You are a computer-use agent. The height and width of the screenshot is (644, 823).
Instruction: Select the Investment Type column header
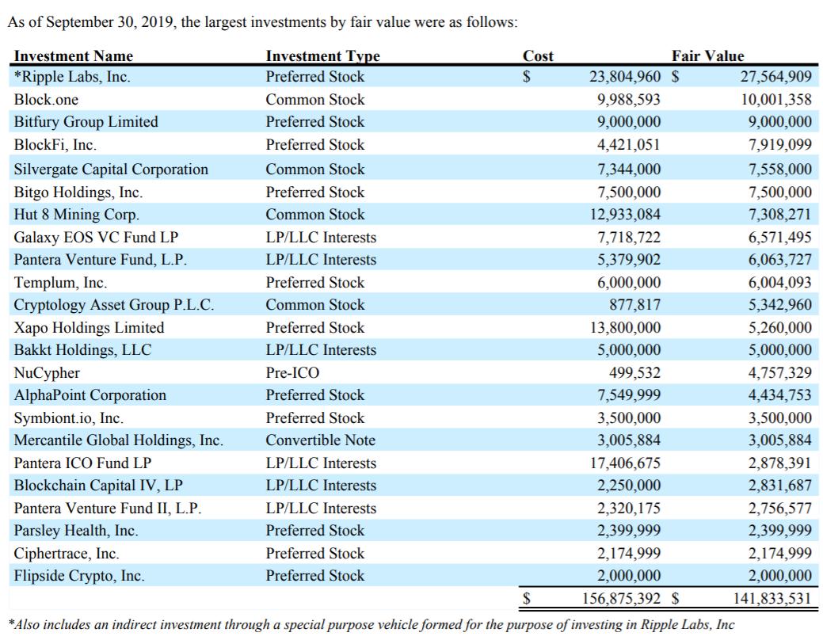323,55
